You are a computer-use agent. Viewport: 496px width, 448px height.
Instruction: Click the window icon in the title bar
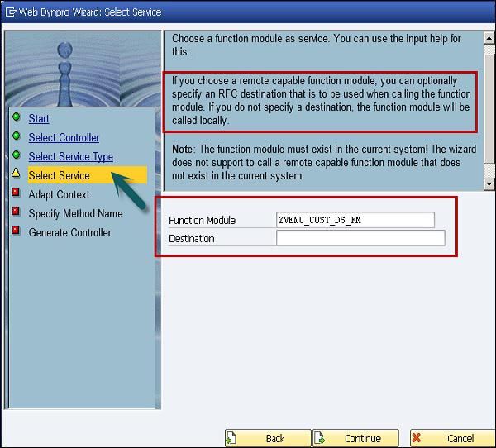[11, 12]
